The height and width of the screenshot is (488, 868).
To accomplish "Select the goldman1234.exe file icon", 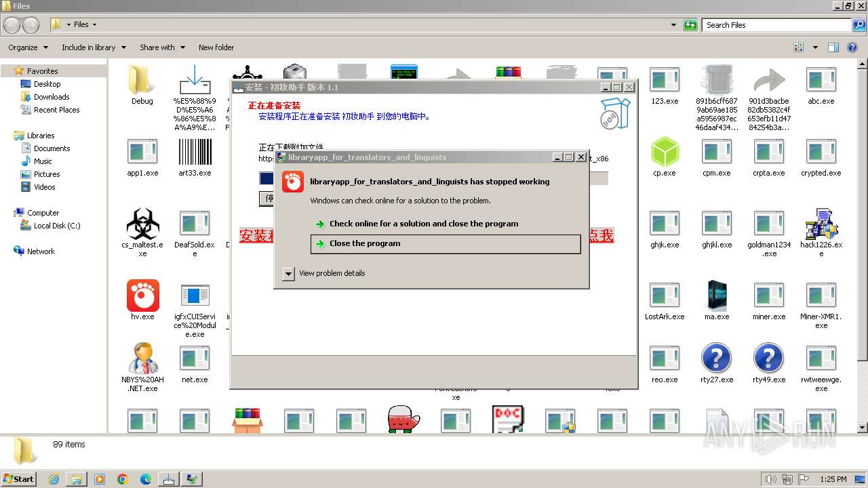I will [x=769, y=224].
